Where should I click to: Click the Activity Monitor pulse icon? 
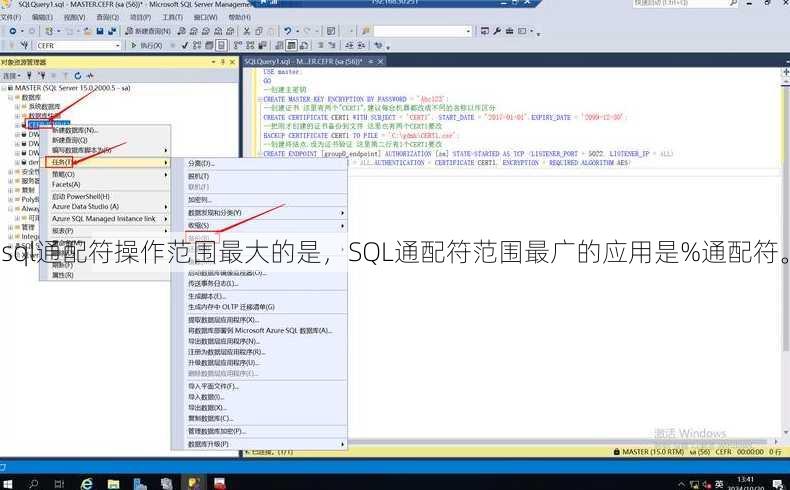click(90, 76)
